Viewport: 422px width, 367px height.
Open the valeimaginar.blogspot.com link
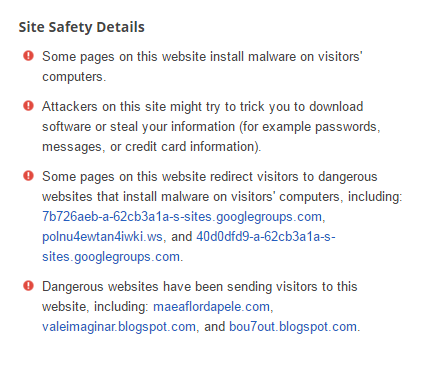119,327
